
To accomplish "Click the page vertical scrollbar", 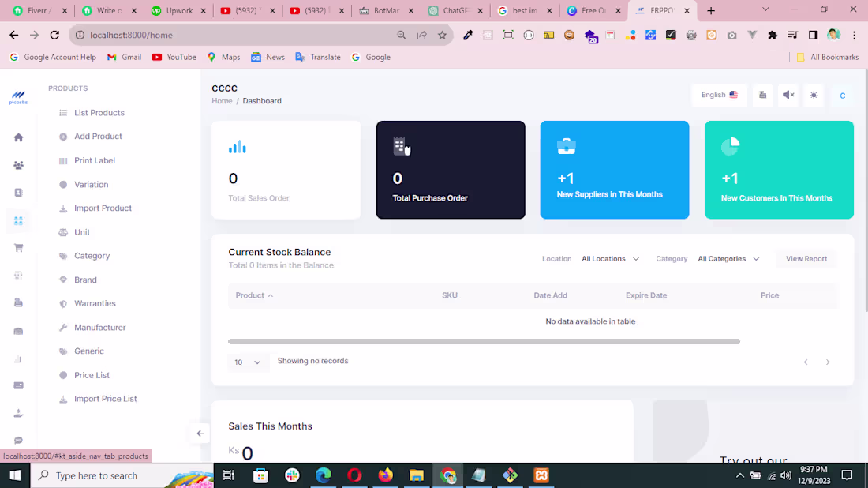I will (x=865, y=189).
